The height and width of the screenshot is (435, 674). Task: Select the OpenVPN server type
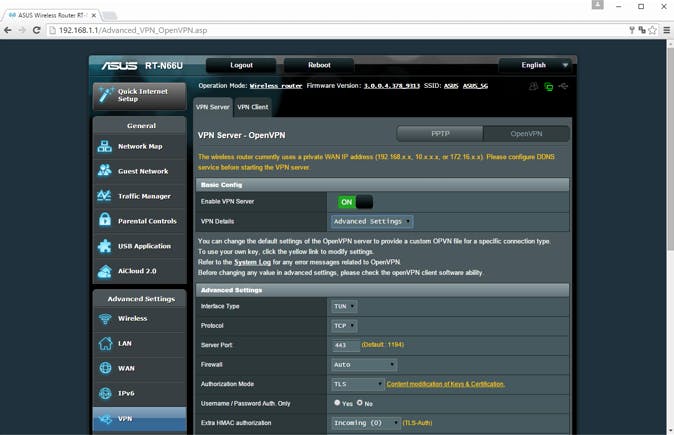[x=526, y=134]
